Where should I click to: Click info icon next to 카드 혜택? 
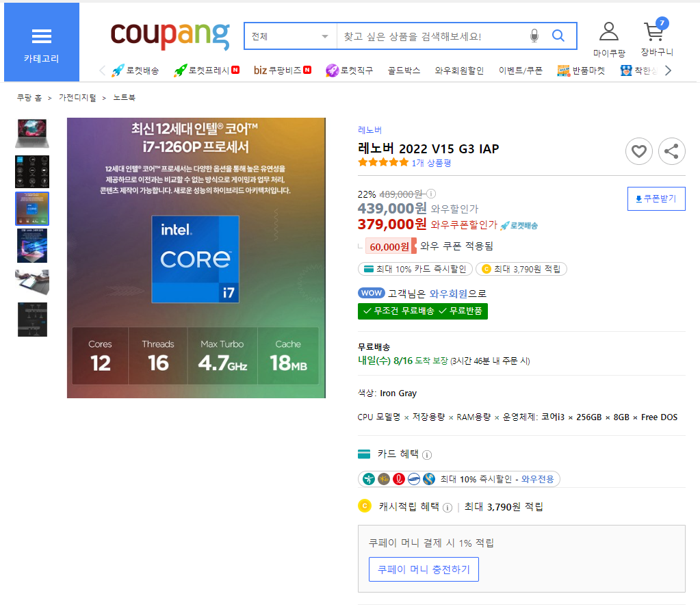427,455
